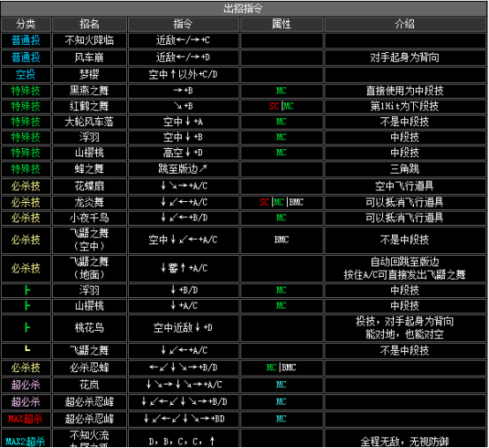Click the note 能对地，也能对空
Screen dimensions: 489x448
point(405,335)
